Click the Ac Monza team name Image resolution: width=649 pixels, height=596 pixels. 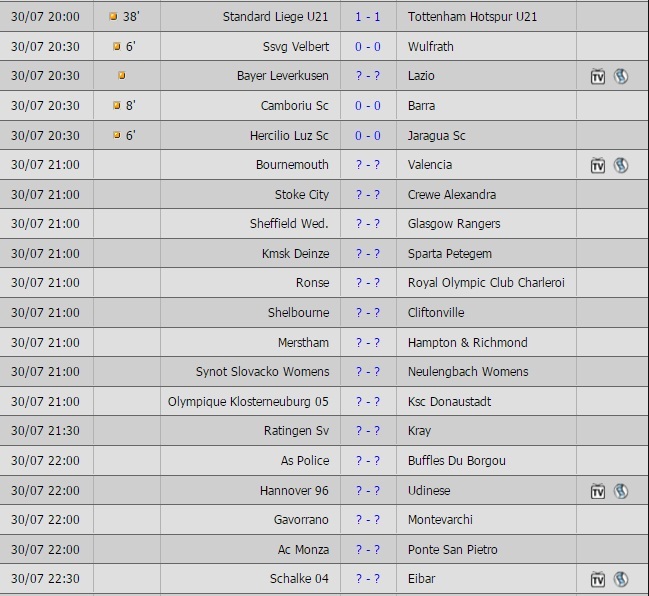click(303, 550)
